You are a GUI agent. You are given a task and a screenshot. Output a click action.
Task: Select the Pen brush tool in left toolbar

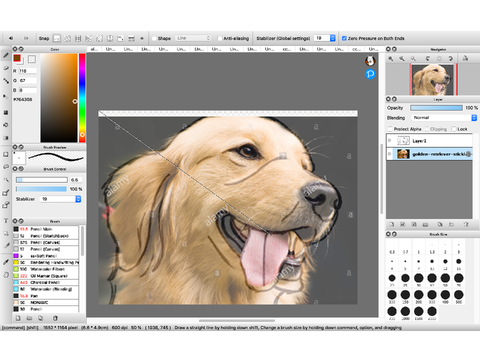6,55
